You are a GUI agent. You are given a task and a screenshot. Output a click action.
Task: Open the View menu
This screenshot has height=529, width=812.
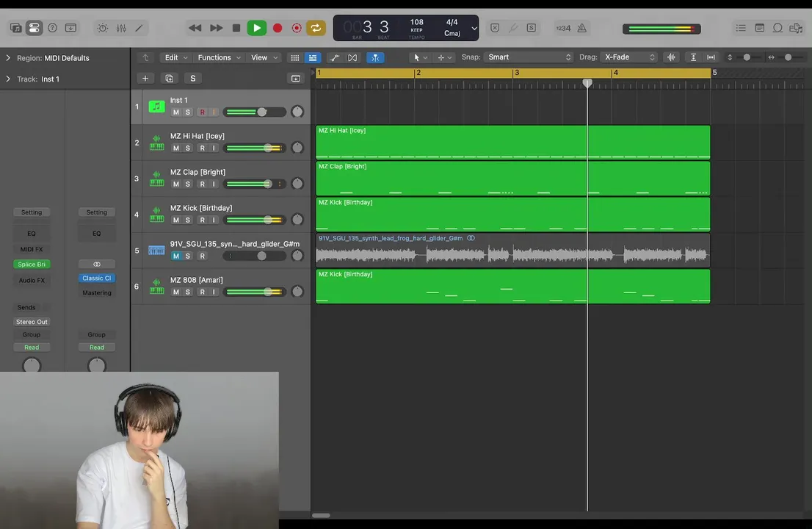point(264,57)
